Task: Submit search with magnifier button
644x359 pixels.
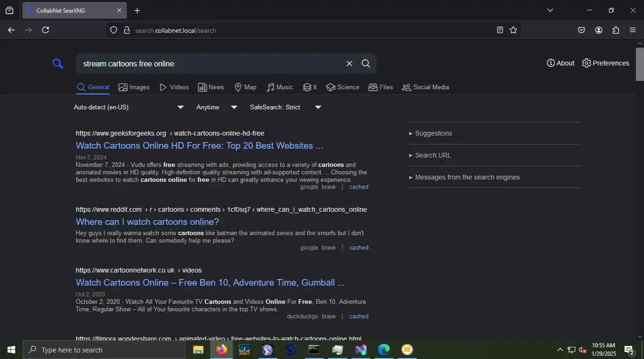Action: pyautogui.click(x=366, y=64)
